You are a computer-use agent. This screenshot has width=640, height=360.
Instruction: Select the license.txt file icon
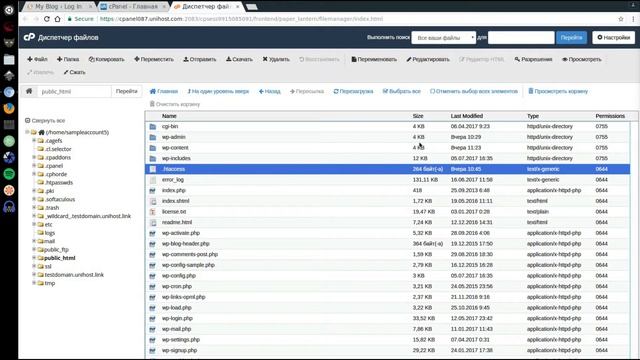pos(153,212)
